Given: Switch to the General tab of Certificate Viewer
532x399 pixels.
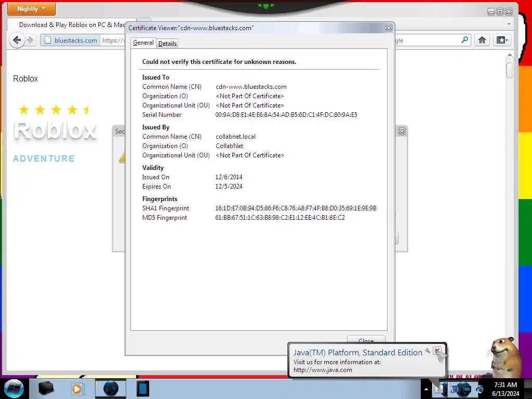Looking at the screenshot, I should pyautogui.click(x=143, y=43).
